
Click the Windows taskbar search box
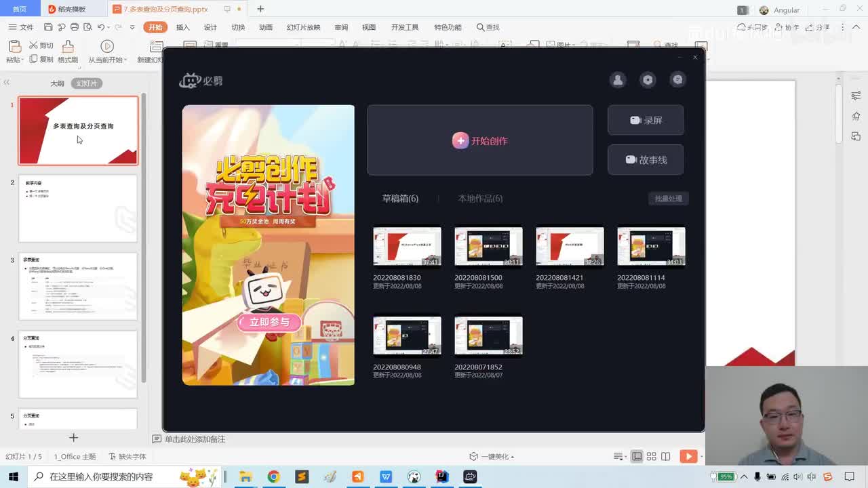tap(125, 476)
